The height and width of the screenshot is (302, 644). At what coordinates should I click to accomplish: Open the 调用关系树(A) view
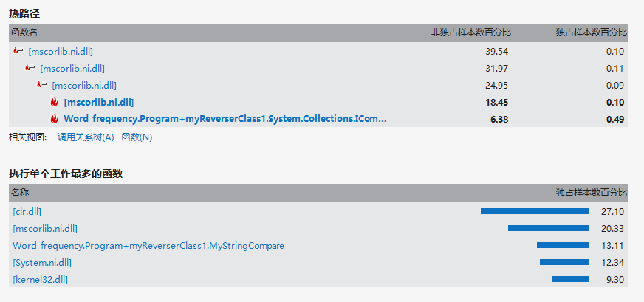pyautogui.click(x=86, y=137)
